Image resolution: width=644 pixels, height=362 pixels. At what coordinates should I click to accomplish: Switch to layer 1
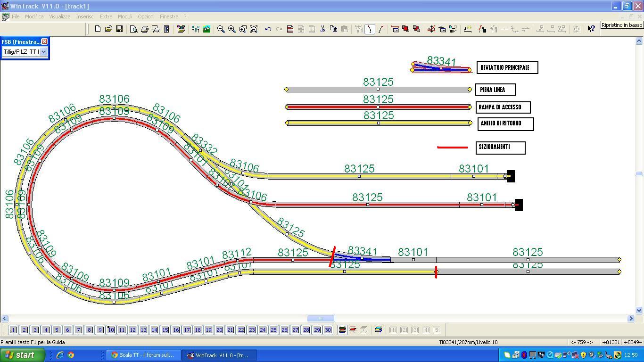pyautogui.click(x=13, y=330)
